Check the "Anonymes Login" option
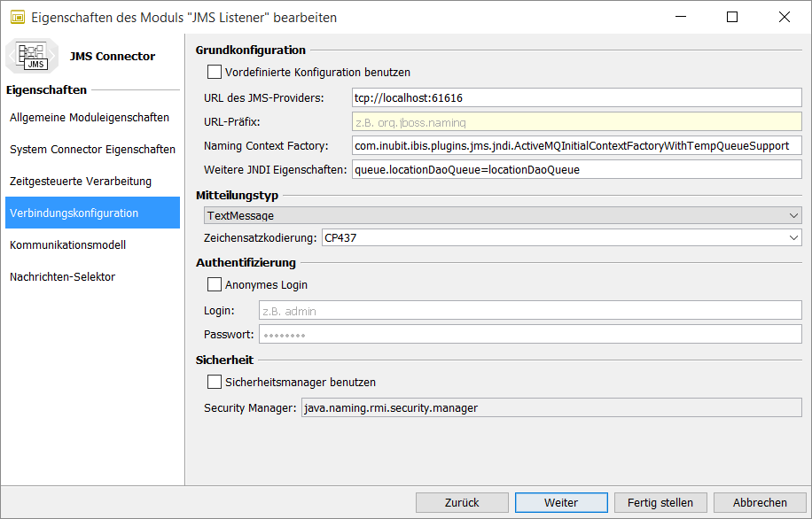This screenshot has height=519, width=812. coord(214,283)
